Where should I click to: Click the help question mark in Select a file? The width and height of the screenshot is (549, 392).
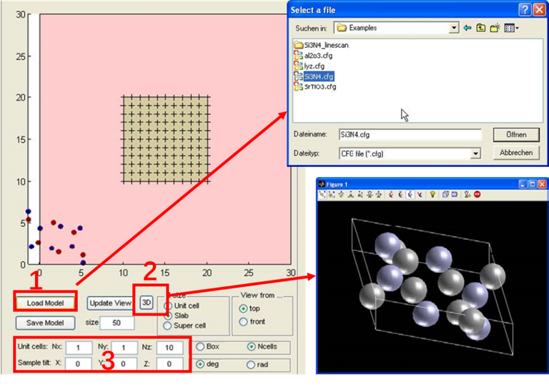click(525, 10)
